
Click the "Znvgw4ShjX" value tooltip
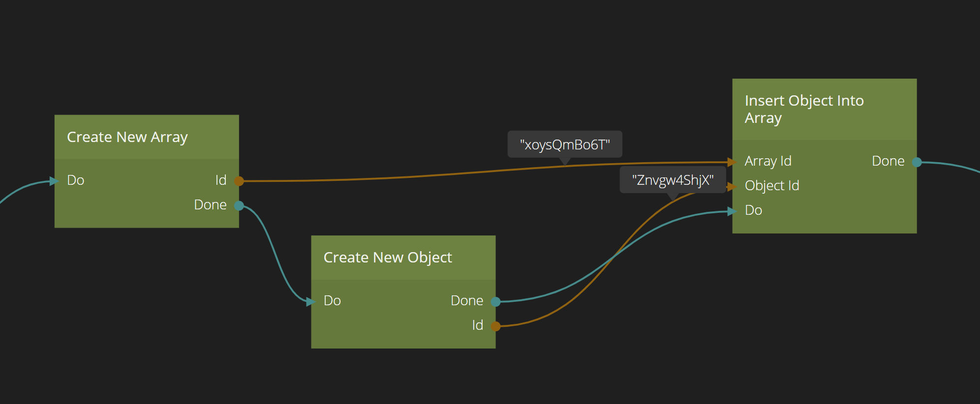tap(673, 180)
